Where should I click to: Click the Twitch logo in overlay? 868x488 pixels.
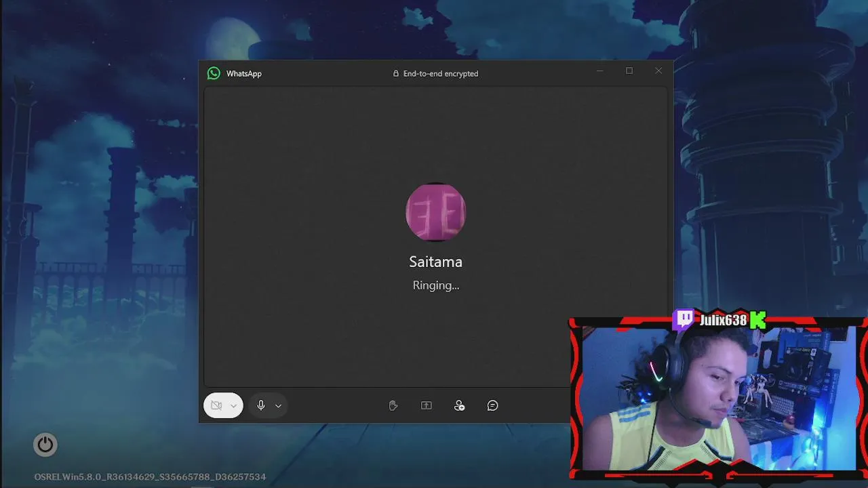click(x=684, y=319)
